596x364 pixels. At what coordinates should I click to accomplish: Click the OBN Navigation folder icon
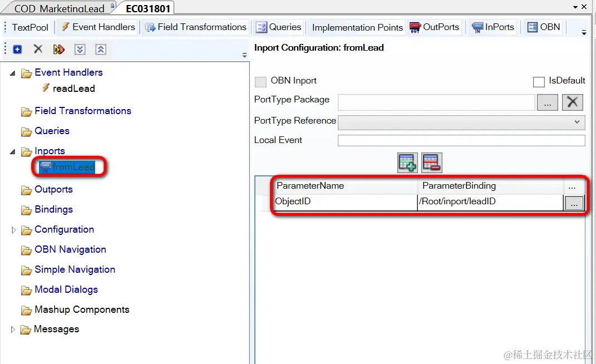click(26, 250)
